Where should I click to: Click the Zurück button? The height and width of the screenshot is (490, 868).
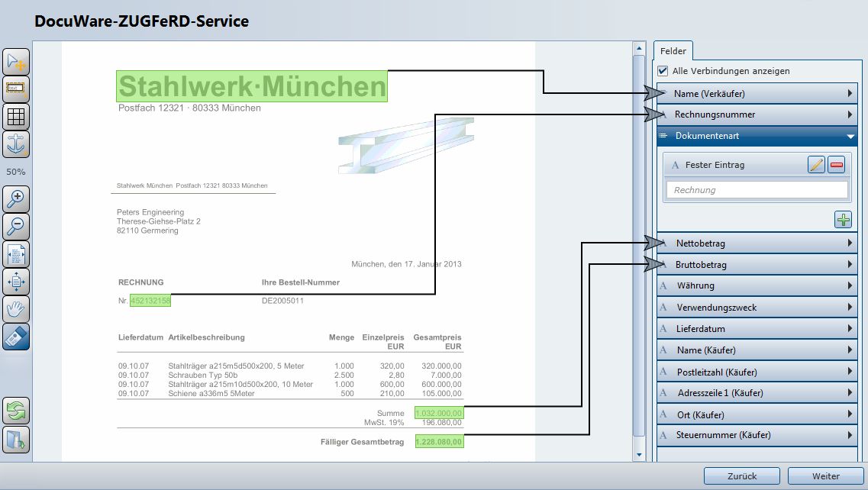742,476
